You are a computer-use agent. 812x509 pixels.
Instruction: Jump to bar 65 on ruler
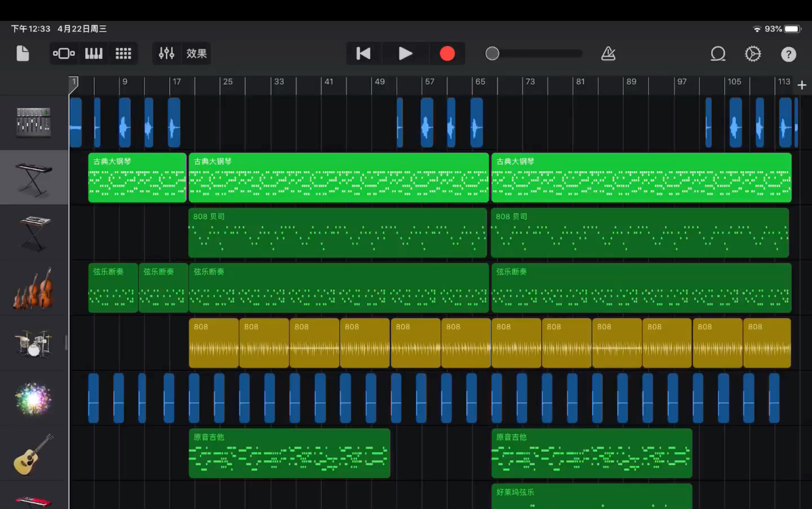(480, 82)
